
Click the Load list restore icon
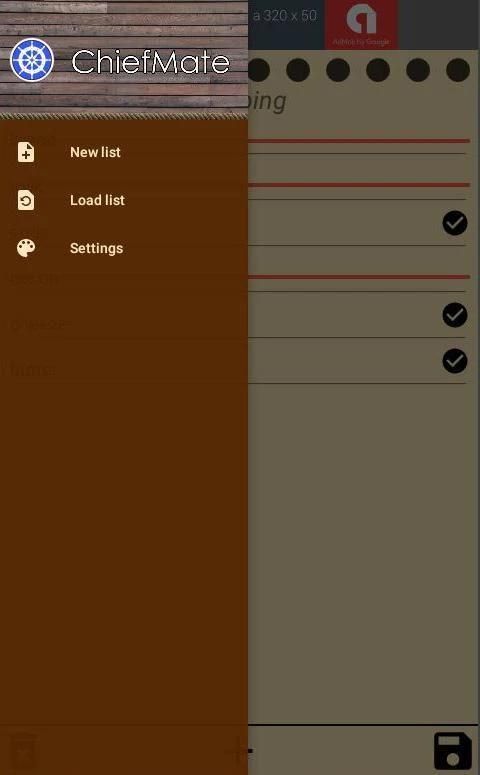coord(26,200)
